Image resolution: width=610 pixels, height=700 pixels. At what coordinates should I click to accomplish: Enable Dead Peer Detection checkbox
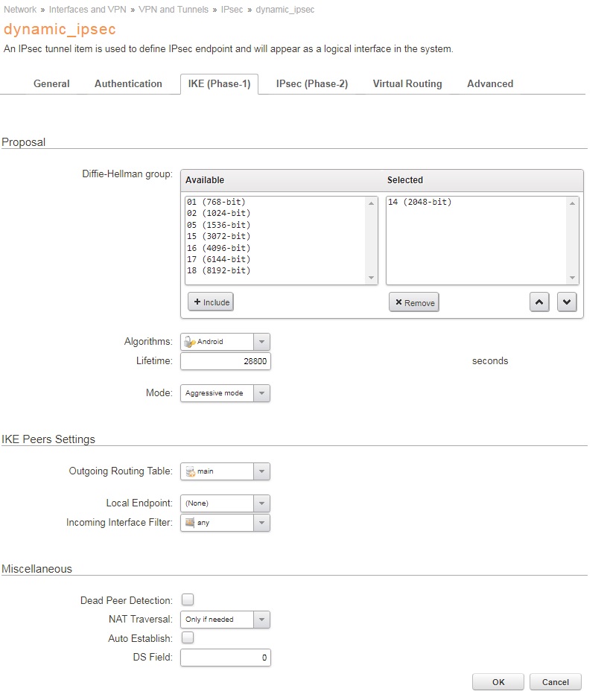[188, 599]
